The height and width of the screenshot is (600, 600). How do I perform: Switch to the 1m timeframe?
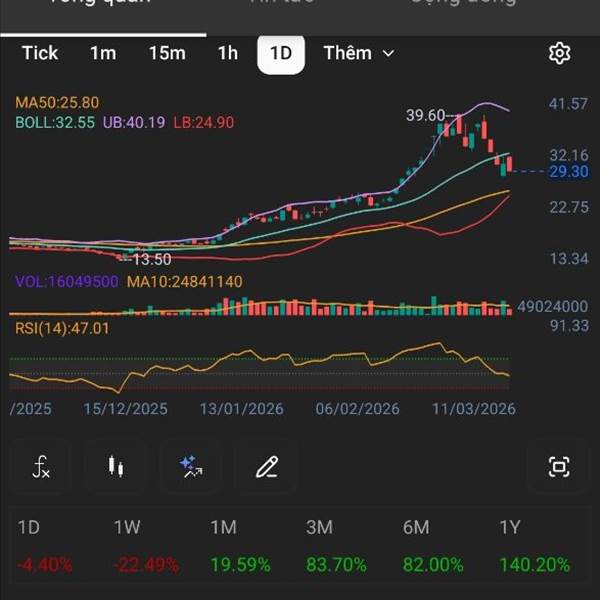point(103,53)
